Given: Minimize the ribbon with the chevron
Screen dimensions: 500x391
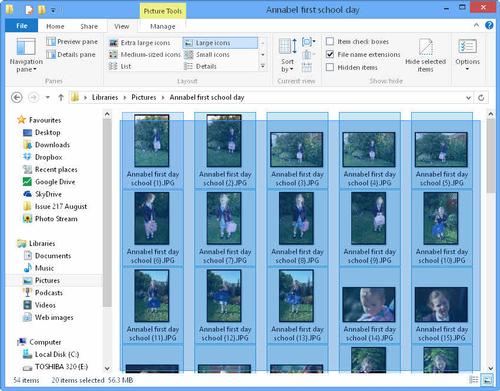Looking at the screenshot, I should (x=476, y=25).
